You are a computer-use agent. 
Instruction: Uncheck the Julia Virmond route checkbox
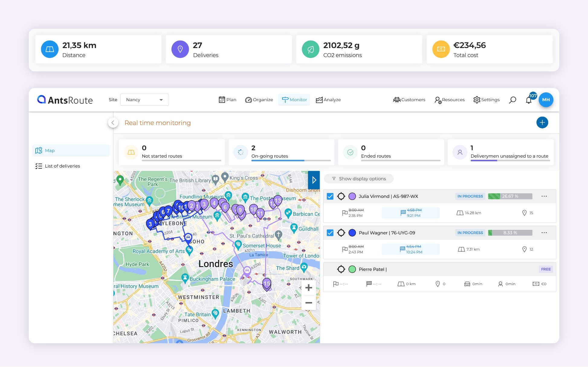330,196
